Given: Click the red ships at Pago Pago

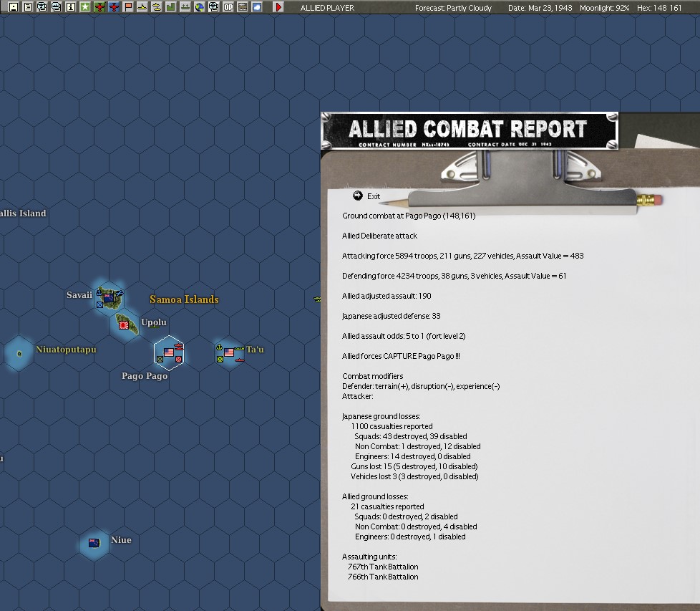Looking at the screenshot, I should 179,346.
